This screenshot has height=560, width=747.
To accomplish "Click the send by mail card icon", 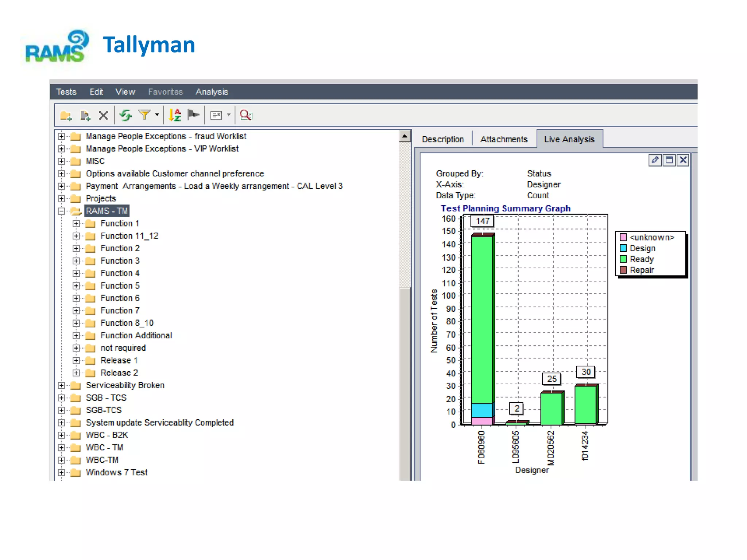I will click(x=216, y=116).
